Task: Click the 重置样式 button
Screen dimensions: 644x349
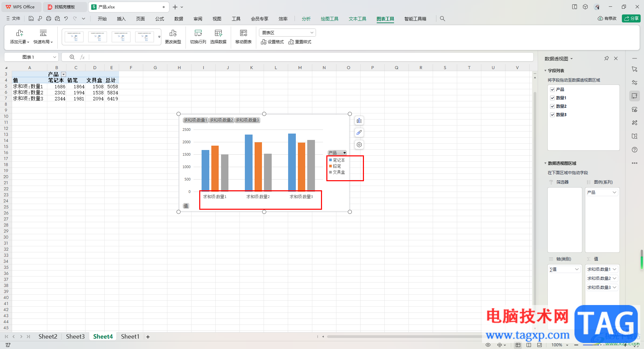Action: 300,42
